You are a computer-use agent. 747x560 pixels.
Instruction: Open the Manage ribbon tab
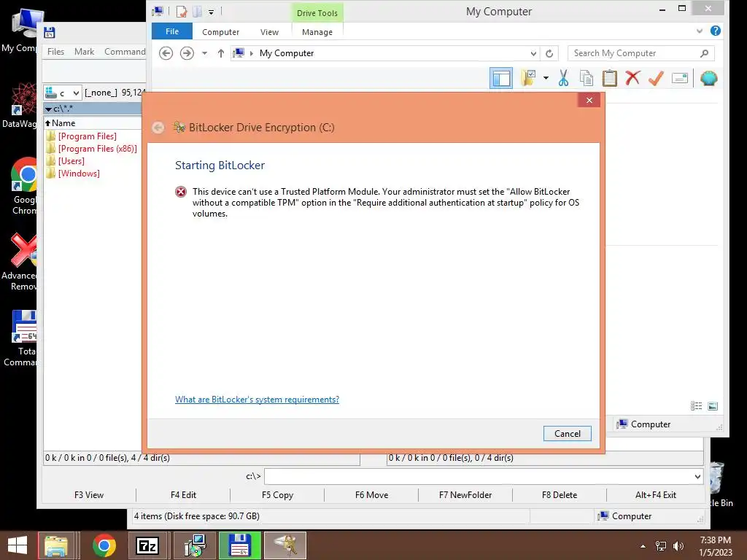tap(317, 32)
